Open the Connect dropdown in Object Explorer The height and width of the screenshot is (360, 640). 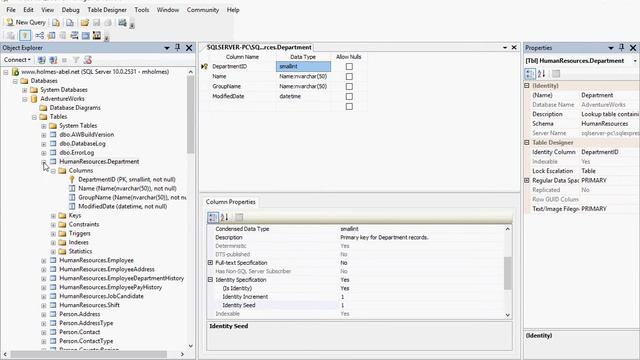click(x=17, y=60)
